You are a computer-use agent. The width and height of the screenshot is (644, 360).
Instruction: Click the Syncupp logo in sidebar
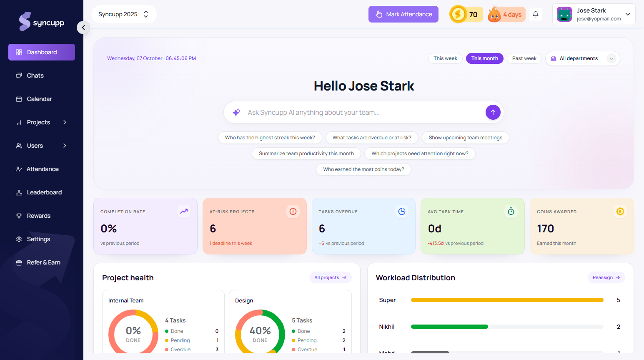point(42,22)
